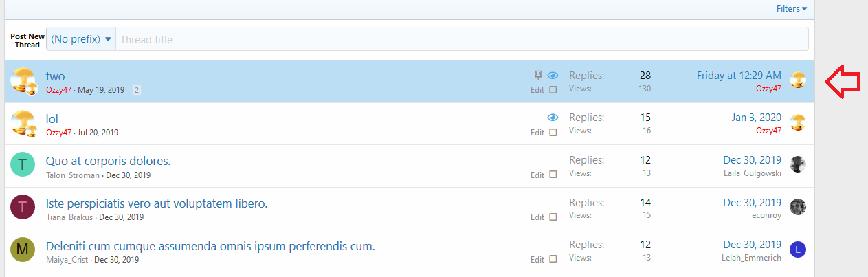Click econroy's last-poster avatar photo

[x=798, y=207]
